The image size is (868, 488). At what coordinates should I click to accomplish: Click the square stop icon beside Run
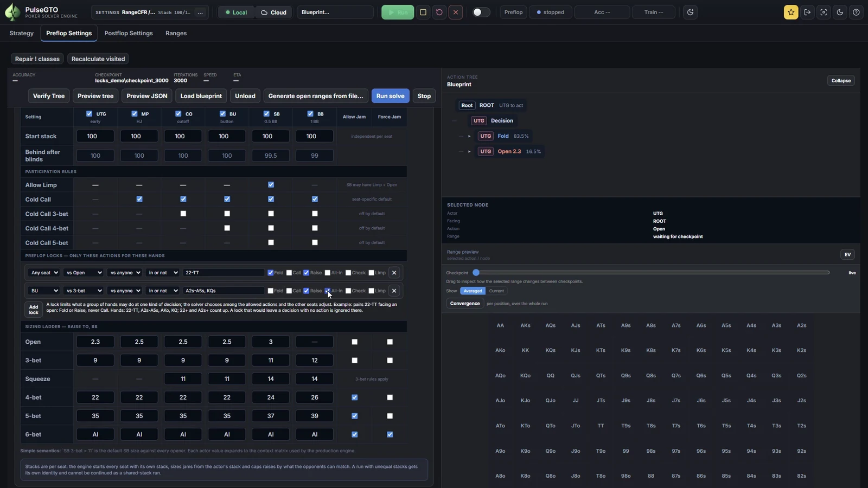pos(423,12)
